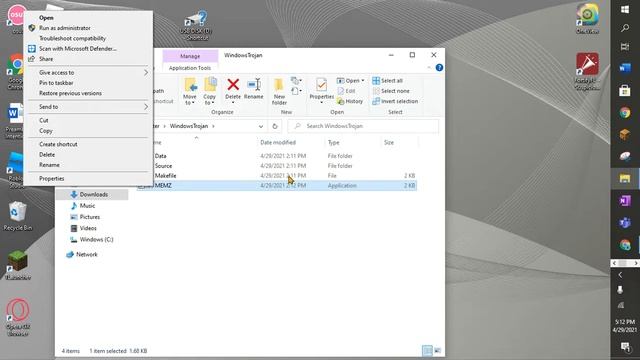Click the address bar refresh icon

275,127
